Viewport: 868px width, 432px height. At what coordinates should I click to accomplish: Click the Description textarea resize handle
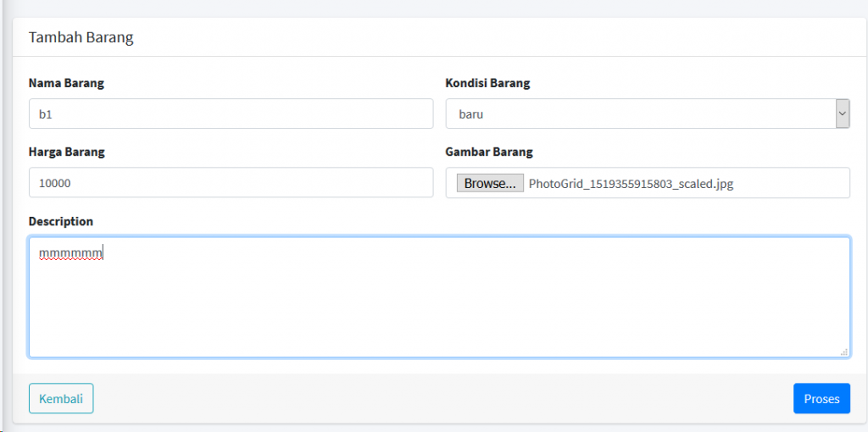pos(843,351)
